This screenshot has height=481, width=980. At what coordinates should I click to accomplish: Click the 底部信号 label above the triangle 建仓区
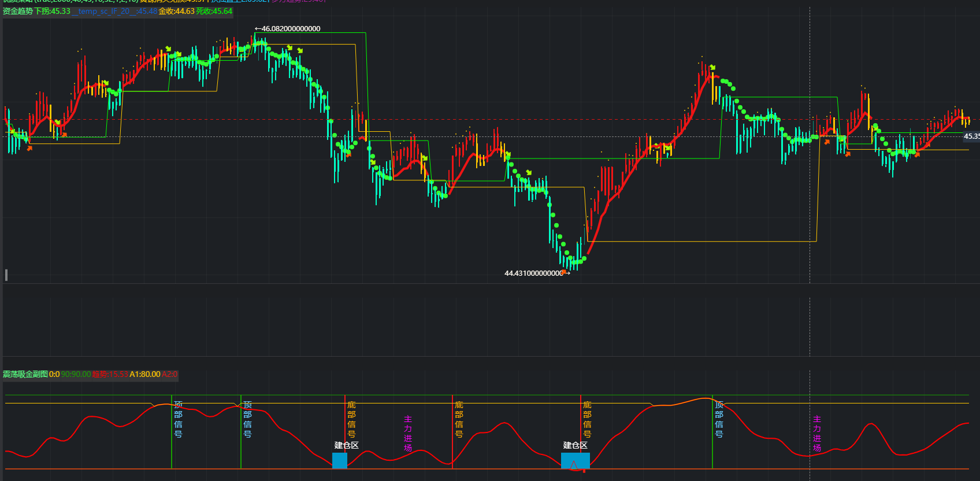(587, 419)
